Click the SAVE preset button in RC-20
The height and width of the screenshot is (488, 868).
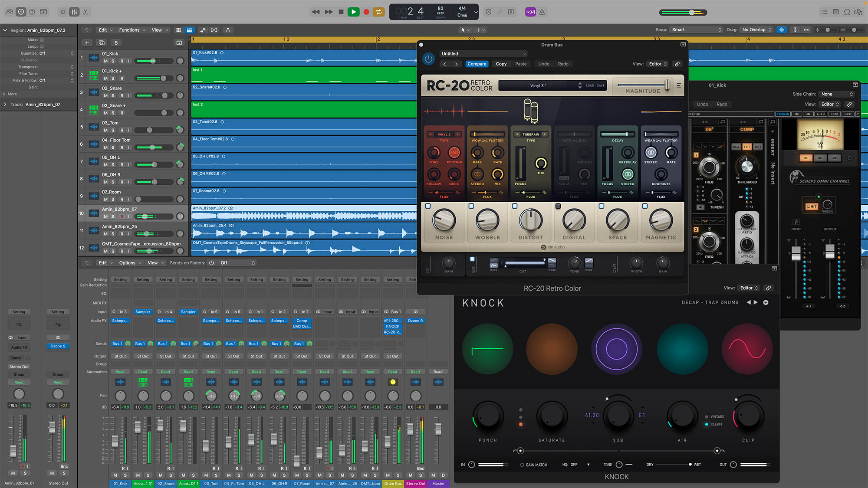tap(601, 85)
